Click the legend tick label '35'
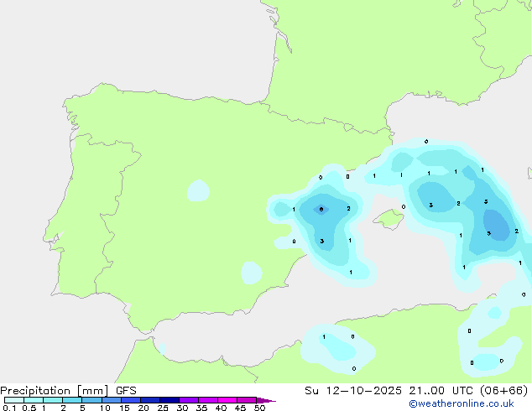Viewport: 532px width, 411px height. (x=201, y=408)
